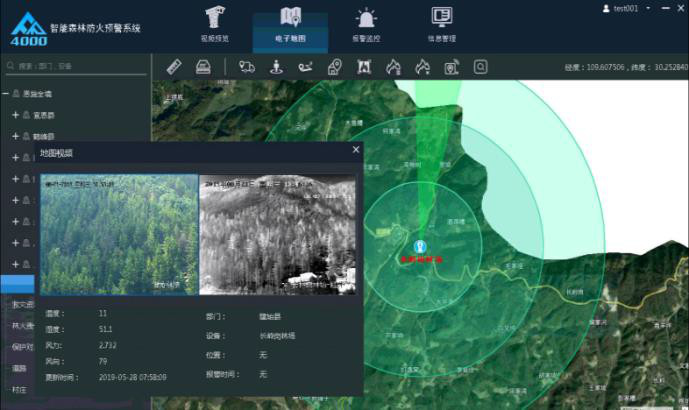The width and height of the screenshot is (689, 410).
Task: Click the first flame icon in toolbar
Action: (x=393, y=67)
